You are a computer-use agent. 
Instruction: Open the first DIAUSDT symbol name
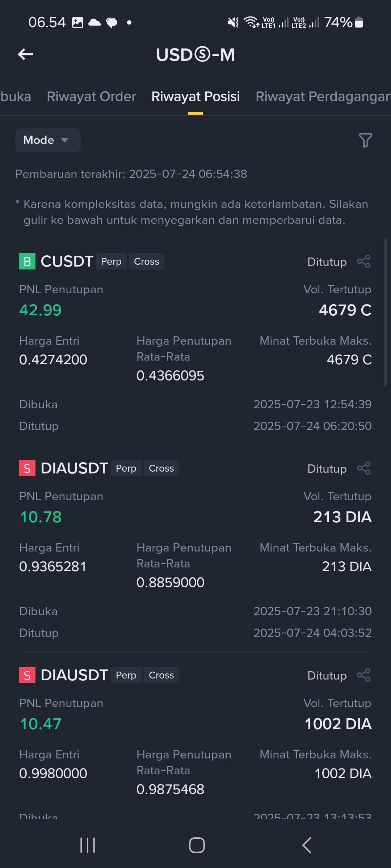click(74, 468)
